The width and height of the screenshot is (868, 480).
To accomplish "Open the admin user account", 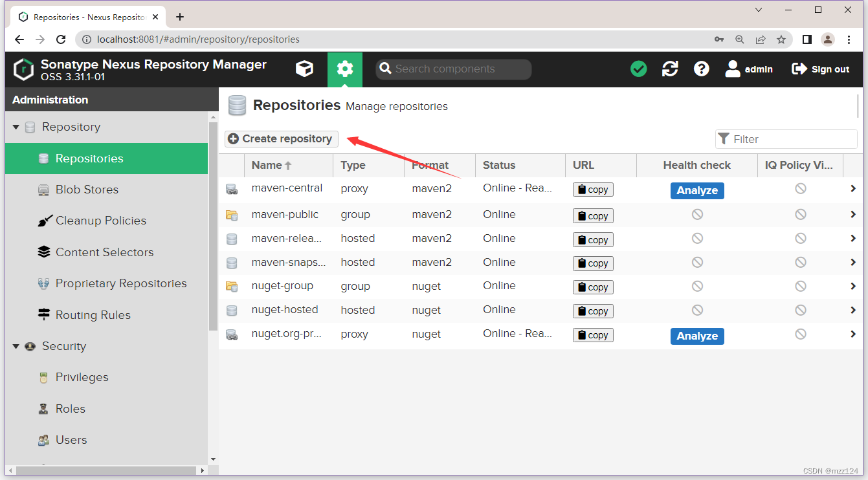I will [x=749, y=69].
